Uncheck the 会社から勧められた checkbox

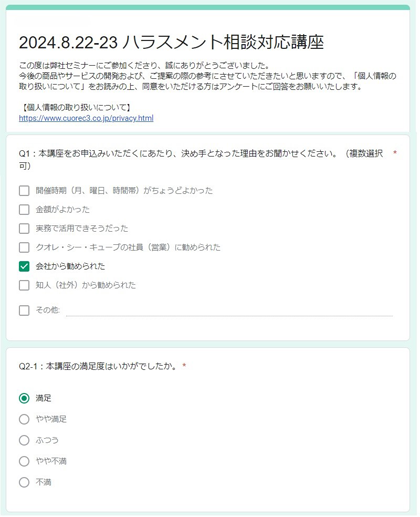click(24, 267)
